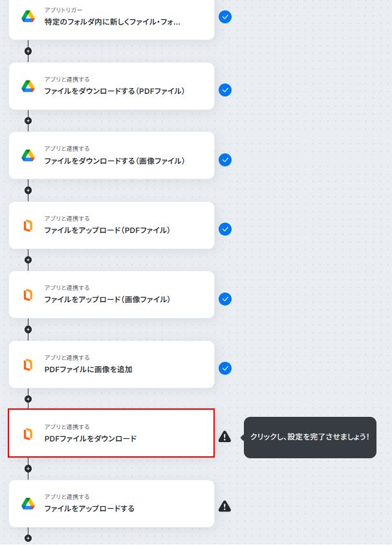The height and width of the screenshot is (545, 392).
Task: Click the orange icon on ファイルをアップロード(PDFファイル)
Action: 28,226
